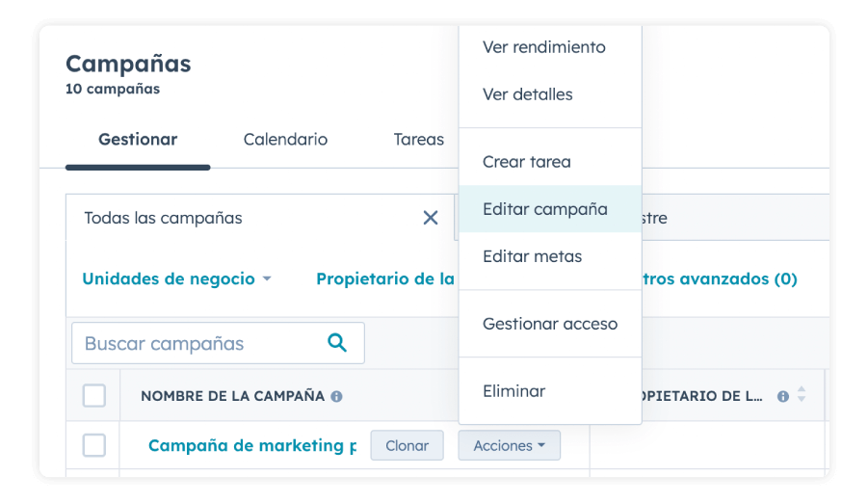Screen dimensions: 868x502
Task: Tick the select-all campaigns checkbox
Action: point(94,396)
